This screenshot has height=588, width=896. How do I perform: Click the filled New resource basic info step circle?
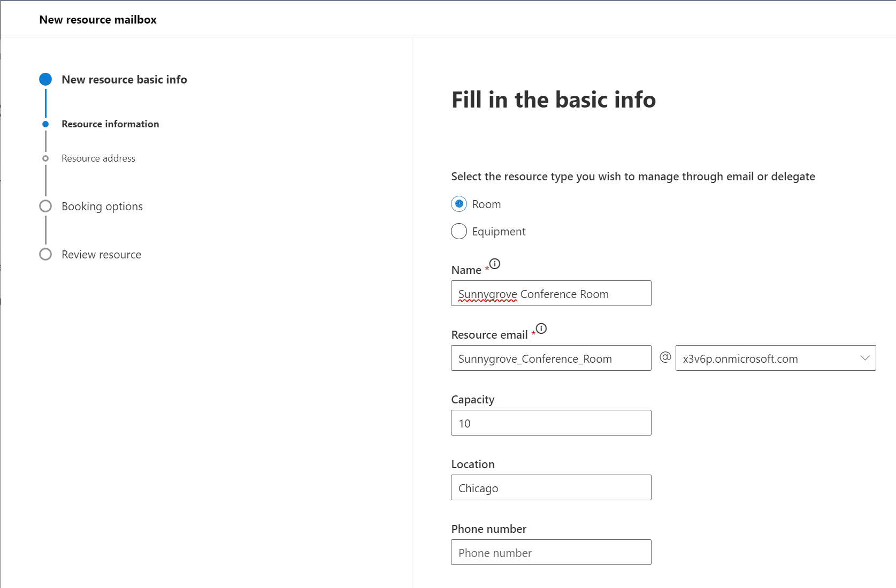click(45, 79)
